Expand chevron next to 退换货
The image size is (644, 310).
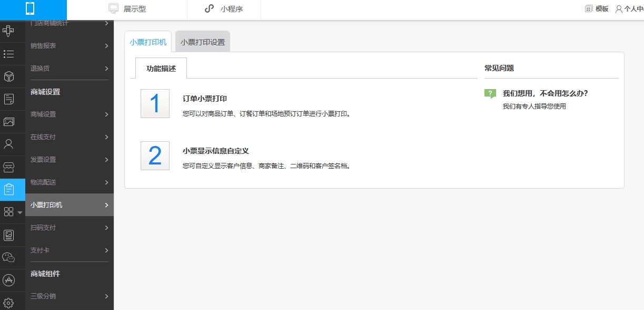(x=106, y=69)
